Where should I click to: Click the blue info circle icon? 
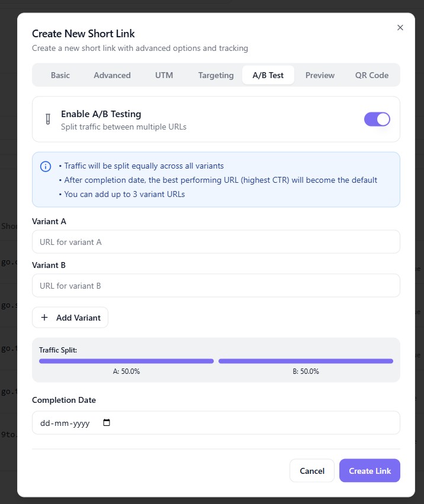click(x=46, y=166)
